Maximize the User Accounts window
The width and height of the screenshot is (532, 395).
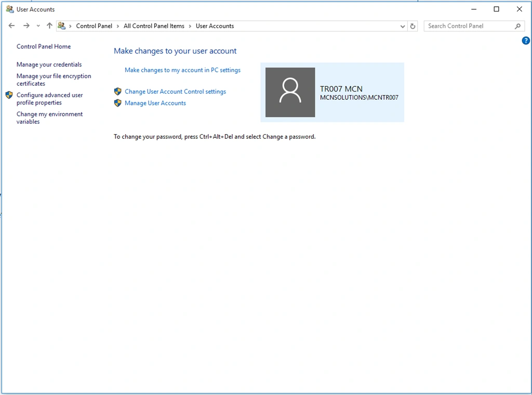tap(496, 9)
